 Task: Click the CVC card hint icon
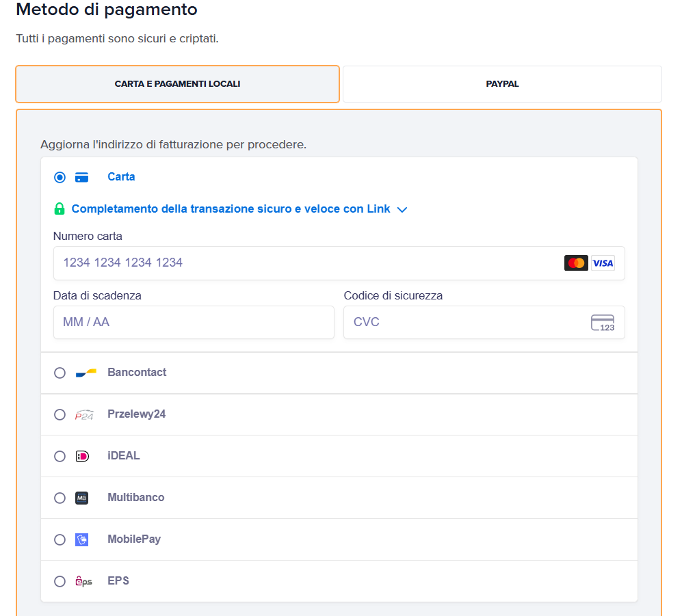tap(603, 323)
